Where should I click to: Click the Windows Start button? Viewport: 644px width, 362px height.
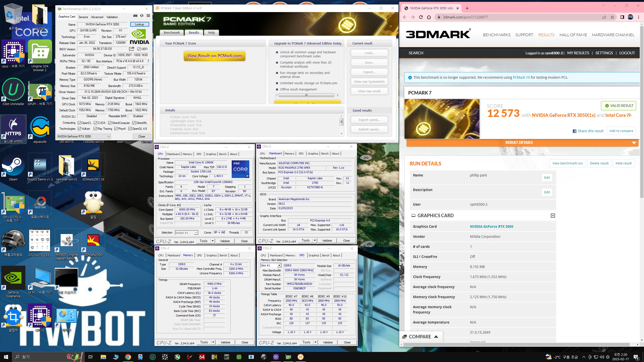6,357
